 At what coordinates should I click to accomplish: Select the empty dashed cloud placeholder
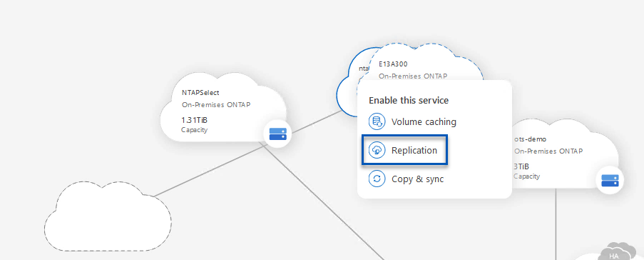[x=108, y=216]
